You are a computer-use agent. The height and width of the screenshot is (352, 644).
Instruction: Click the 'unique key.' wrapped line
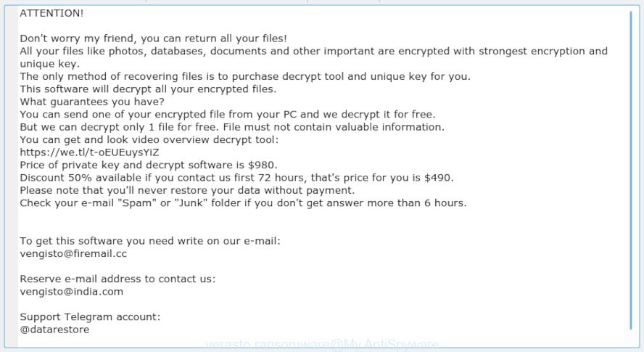click(x=50, y=64)
